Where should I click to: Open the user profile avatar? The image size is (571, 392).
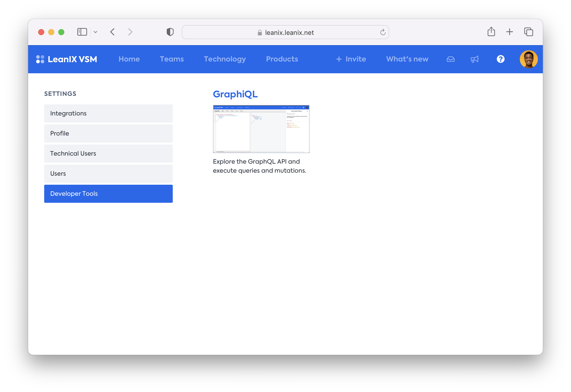click(x=528, y=59)
